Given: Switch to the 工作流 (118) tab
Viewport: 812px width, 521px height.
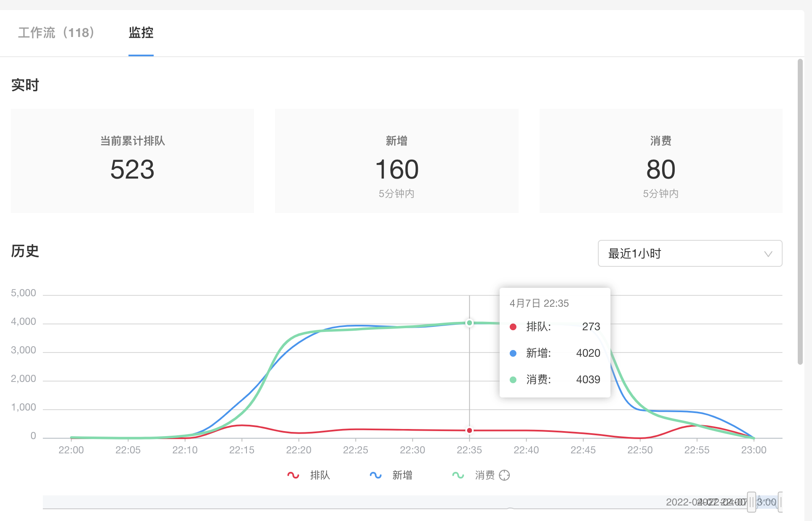Looking at the screenshot, I should coord(56,33).
